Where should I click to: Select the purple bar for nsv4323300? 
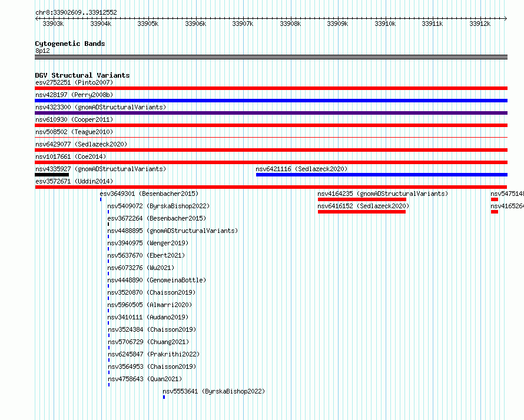click(271, 113)
